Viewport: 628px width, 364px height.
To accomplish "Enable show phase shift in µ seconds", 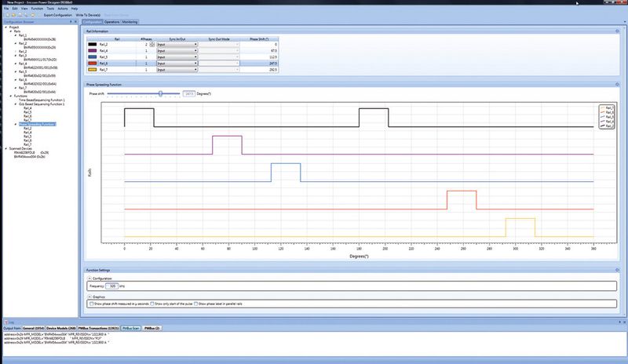I will tap(91, 304).
